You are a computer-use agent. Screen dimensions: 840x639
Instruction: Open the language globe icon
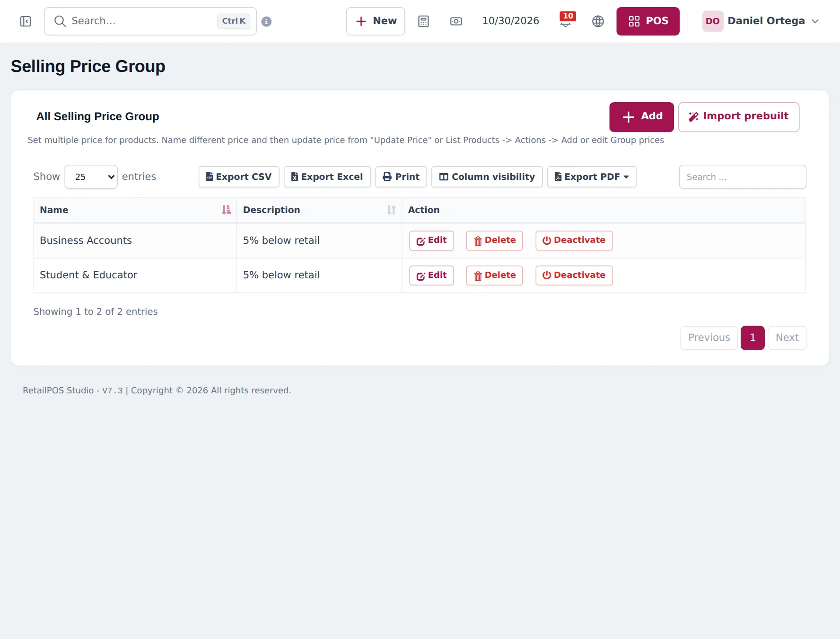(x=598, y=21)
